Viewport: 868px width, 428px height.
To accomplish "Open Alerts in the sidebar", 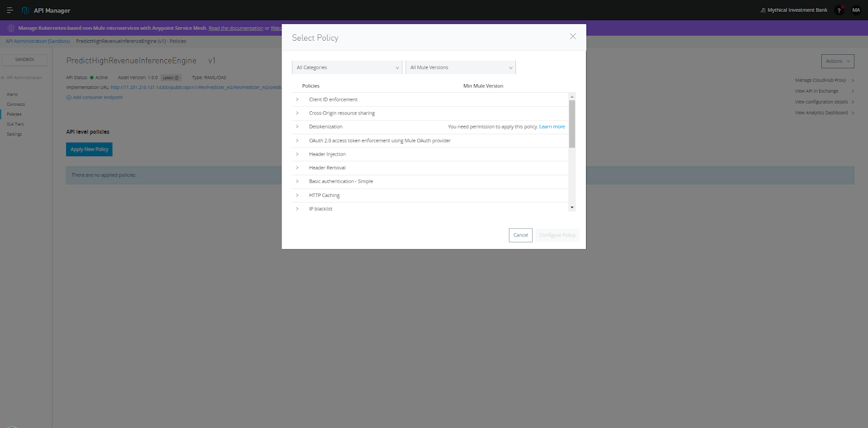I will pos(12,94).
